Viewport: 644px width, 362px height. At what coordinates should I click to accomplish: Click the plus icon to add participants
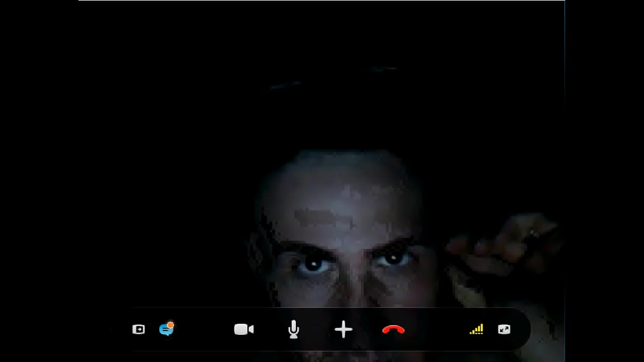(344, 330)
